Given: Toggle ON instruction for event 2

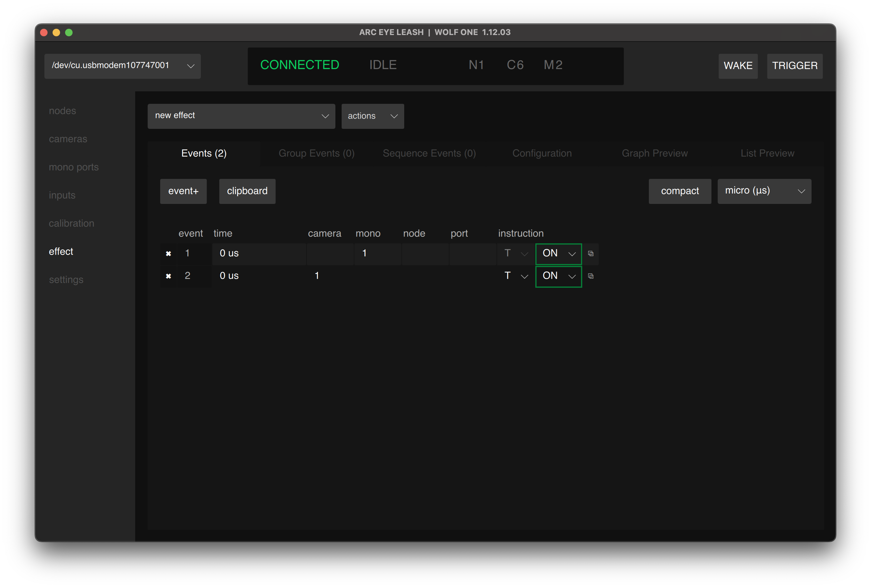Looking at the screenshot, I should 558,276.
